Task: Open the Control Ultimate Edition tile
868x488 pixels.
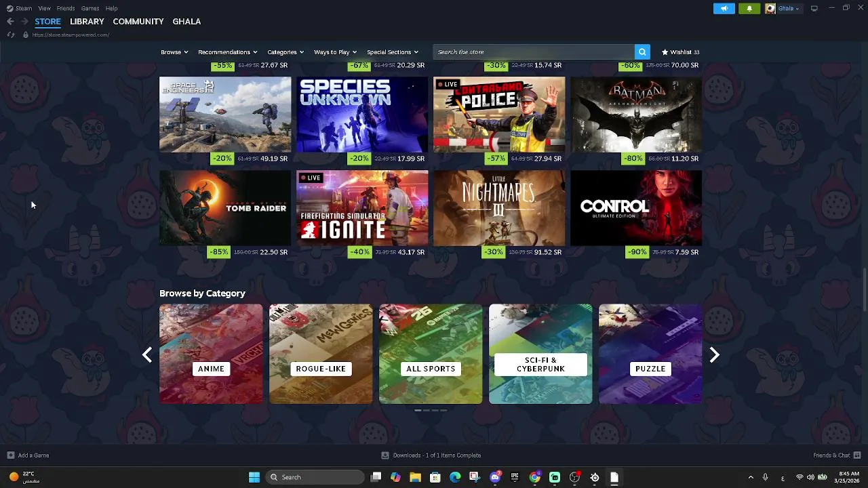Action: pos(636,208)
